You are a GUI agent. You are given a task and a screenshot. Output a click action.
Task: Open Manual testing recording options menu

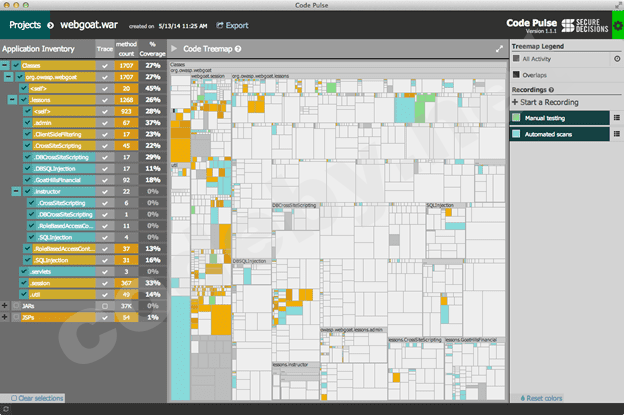pyautogui.click(x=617, y=118)
